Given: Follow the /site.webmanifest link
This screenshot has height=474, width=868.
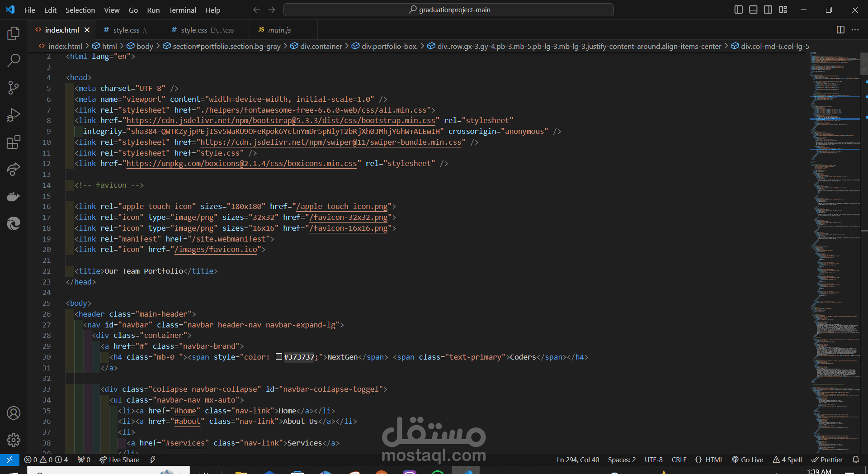Looking at the screenshot, I should [229, 239].
